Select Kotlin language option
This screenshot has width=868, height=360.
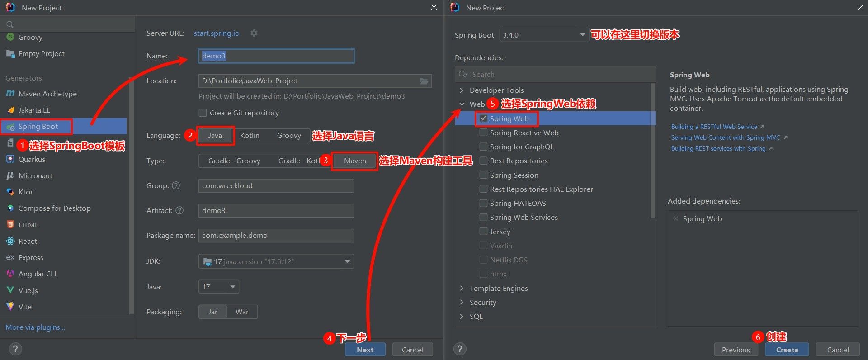[x=250, y=135]
